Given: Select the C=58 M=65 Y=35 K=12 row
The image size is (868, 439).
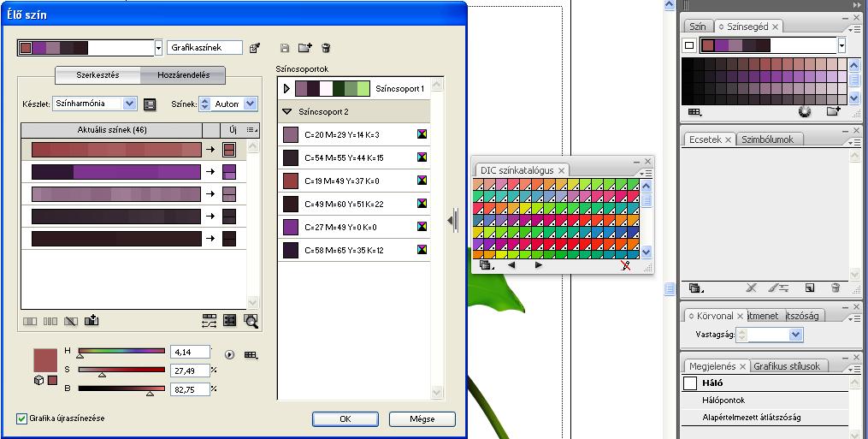Looking at the screenshot, I should tap(354, 250).
